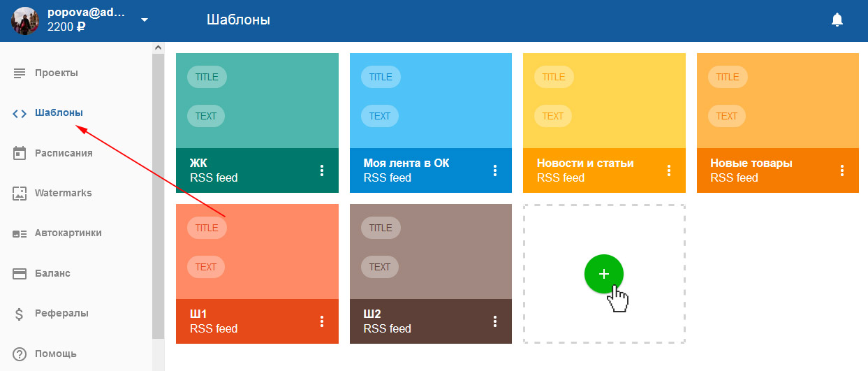Click the Рефералы dollar icon
This screenshot has width=868, height=371.
coord(20,314)
